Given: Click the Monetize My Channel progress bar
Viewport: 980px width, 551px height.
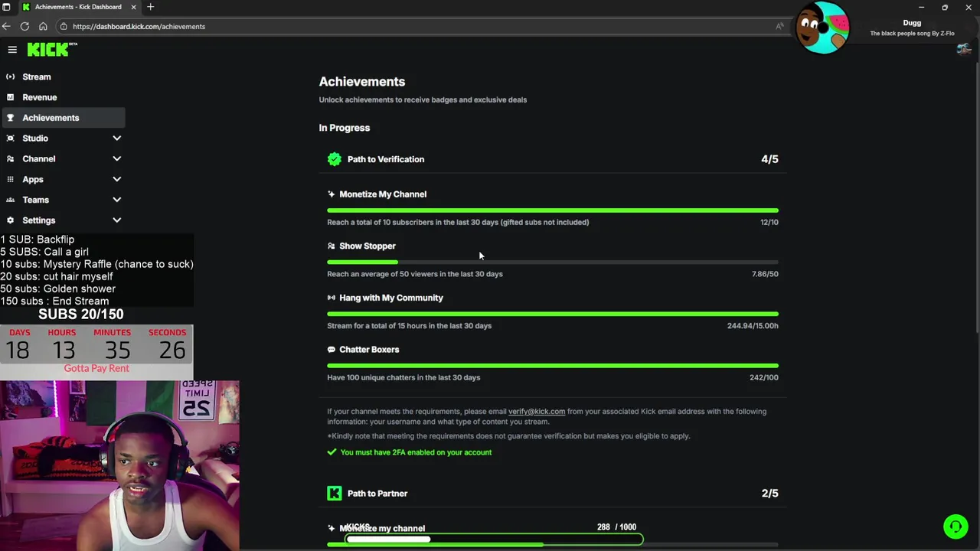Looking at the screenshot, I should [553, 210].
